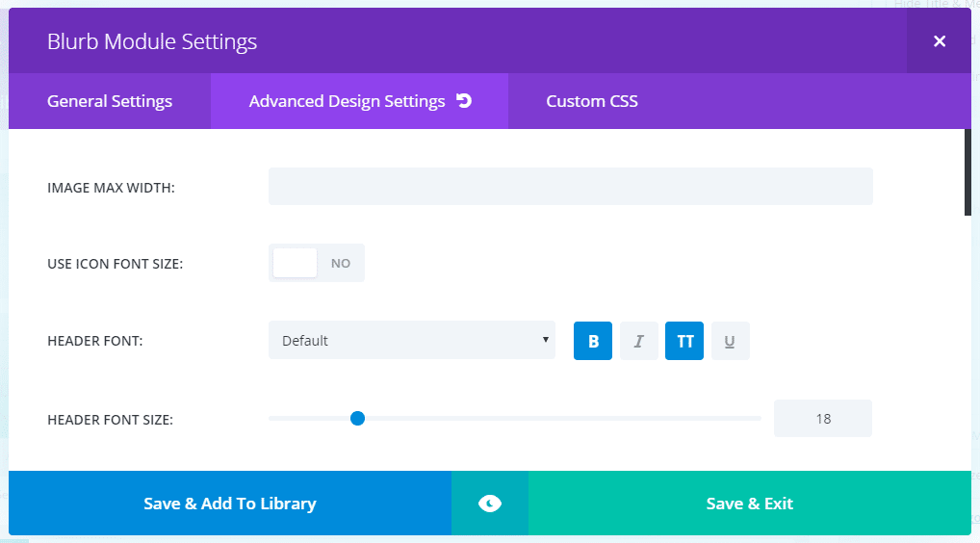Click the eye preview icon

click(x=490, y=503)
